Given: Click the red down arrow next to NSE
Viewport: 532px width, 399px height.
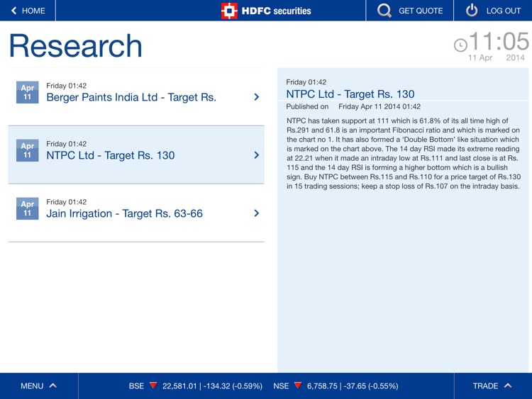Looking at the screenshot, I should click(298, 386).
